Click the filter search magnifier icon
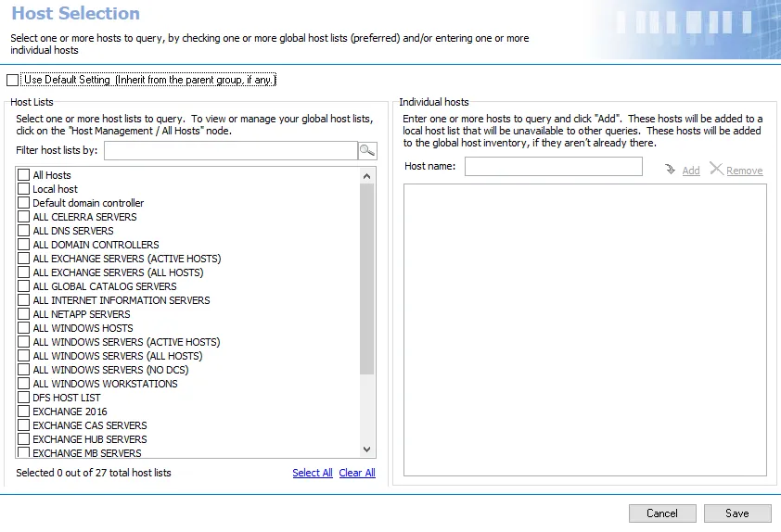The image size is (781, 532). tap(367, 150)
